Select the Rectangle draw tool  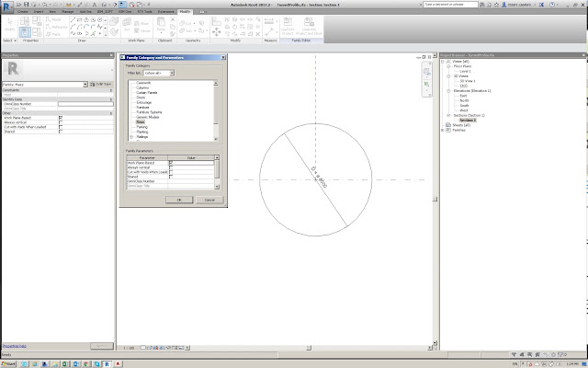point(80,19)
